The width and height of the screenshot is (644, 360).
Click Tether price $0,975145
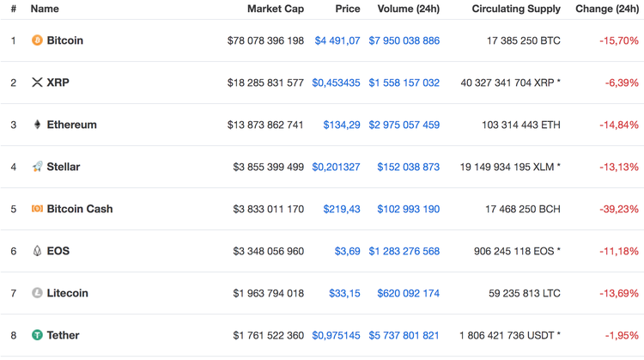coord(336,335)
